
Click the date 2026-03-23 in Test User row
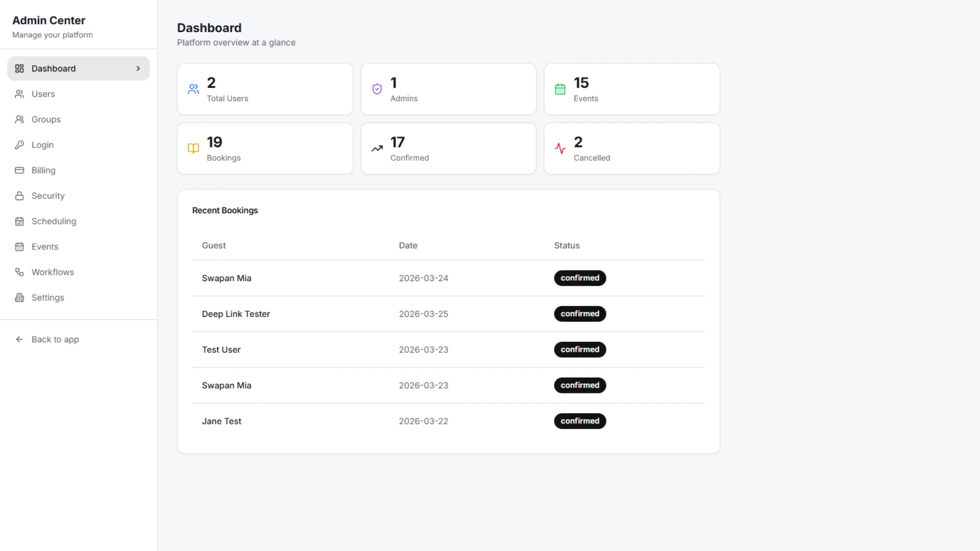click(424, 350)
